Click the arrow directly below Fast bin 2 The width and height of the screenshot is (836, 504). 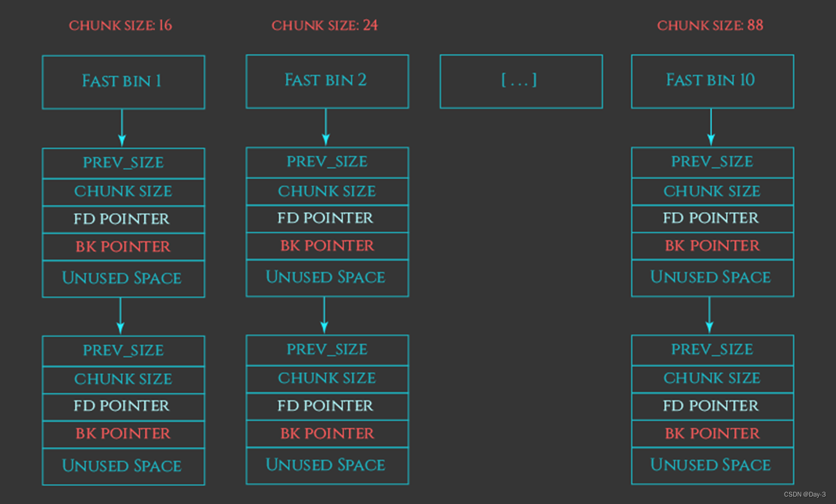tap(325, 128)
